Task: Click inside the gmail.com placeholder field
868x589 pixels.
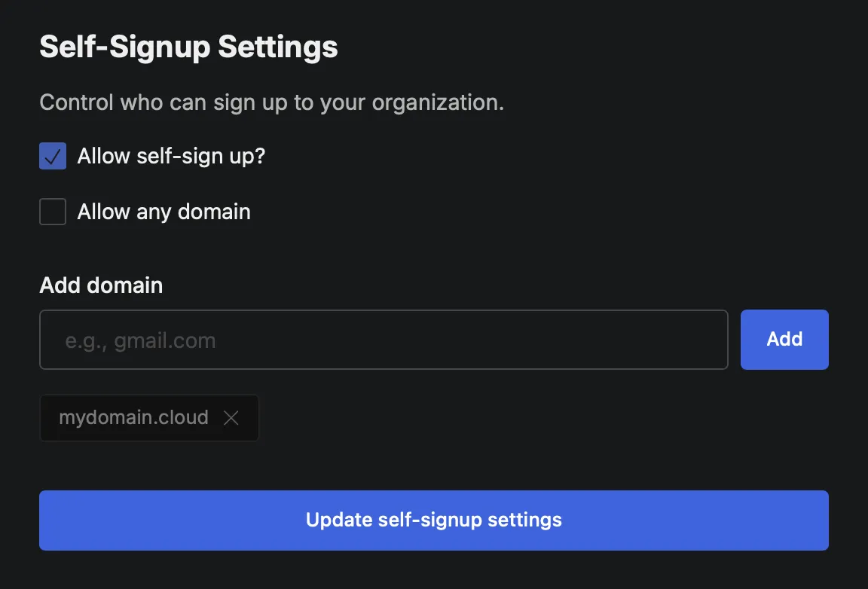Action: (384, 339)
